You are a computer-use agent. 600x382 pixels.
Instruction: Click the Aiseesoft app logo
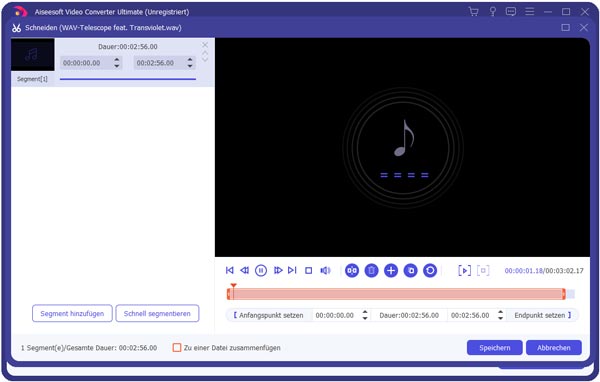[20, 12]
